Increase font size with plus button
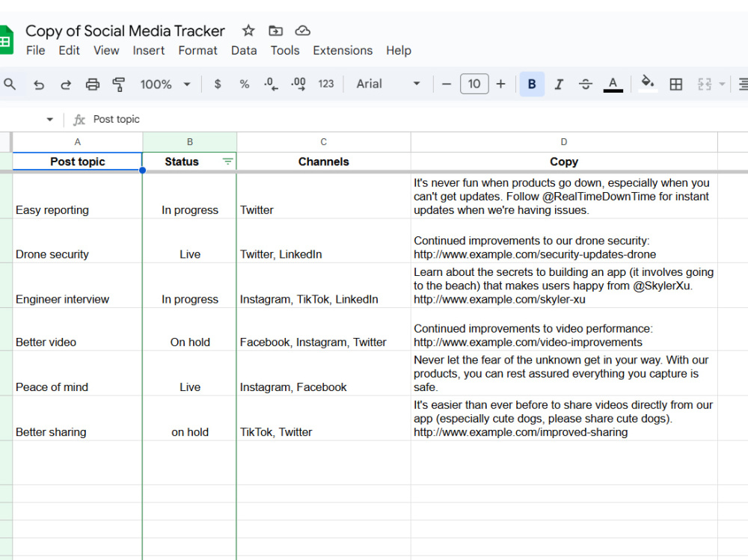The height and width of the screenshot is (560, 748). click(x=500, y=84)
